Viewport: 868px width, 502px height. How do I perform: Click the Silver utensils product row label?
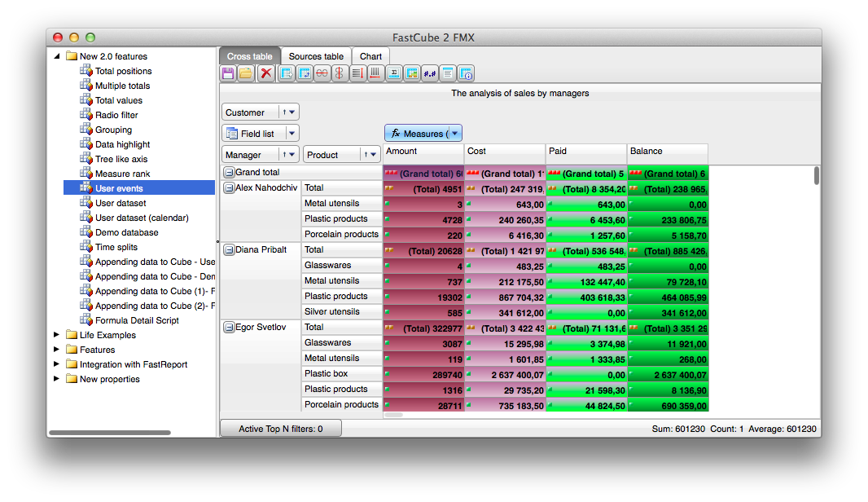[342, 311]
